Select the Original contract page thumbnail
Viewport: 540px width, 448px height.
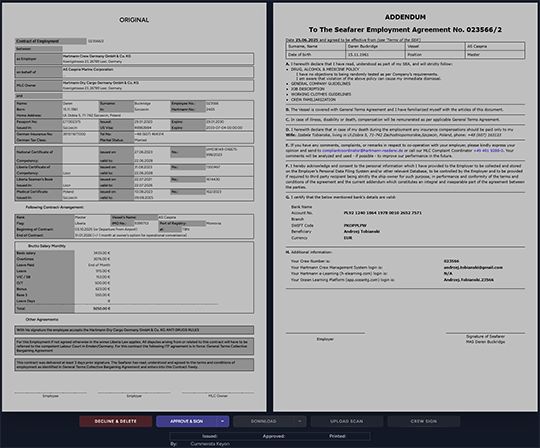tap(134, 207)
